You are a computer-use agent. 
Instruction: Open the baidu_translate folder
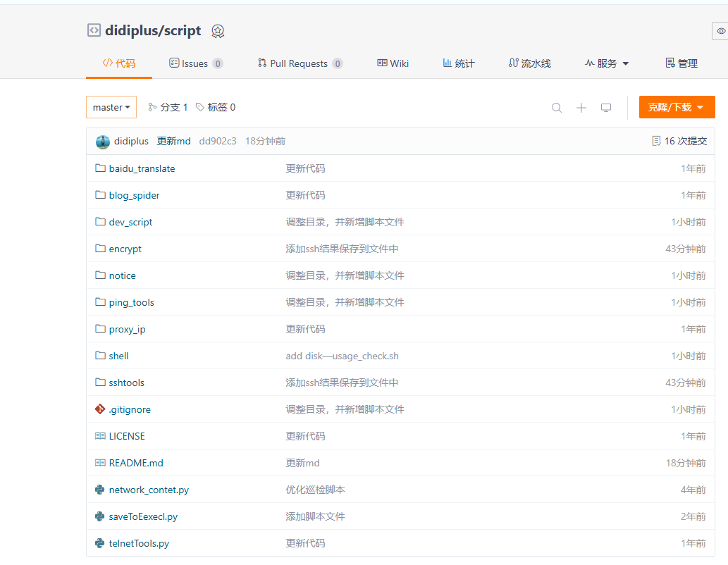pyautogui.click(x=142, y=168)
